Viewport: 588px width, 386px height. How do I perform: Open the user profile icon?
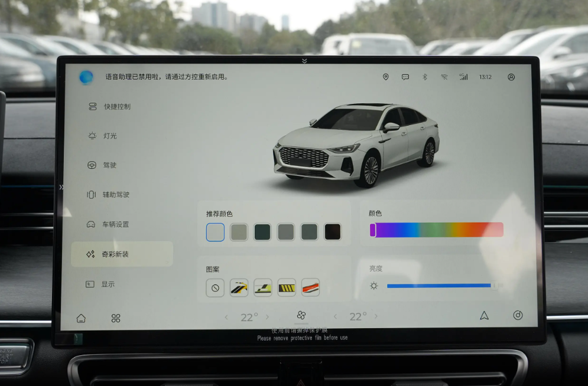click(511, 77)
